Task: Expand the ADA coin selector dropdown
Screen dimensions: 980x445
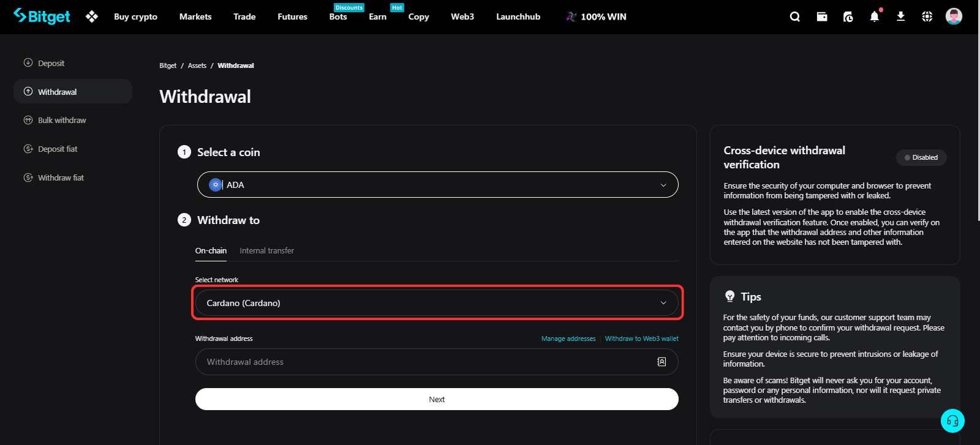Action: click(x=437, y=185)
